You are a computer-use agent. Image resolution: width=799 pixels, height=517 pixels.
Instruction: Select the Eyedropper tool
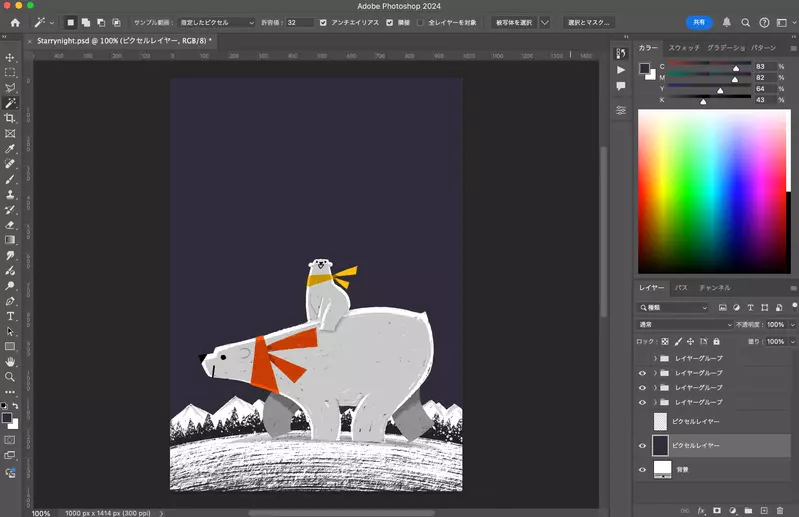click(10, 148)
